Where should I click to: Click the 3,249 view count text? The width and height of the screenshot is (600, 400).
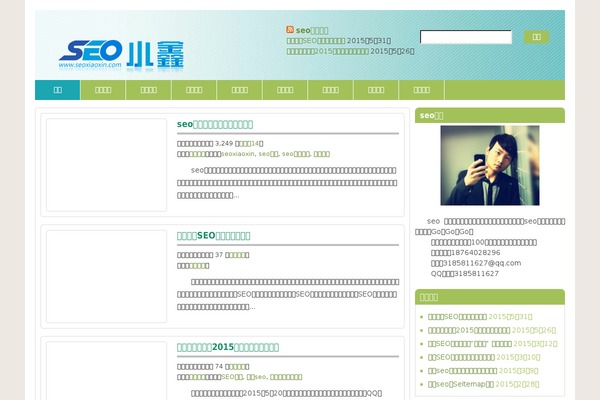(224, 144)
